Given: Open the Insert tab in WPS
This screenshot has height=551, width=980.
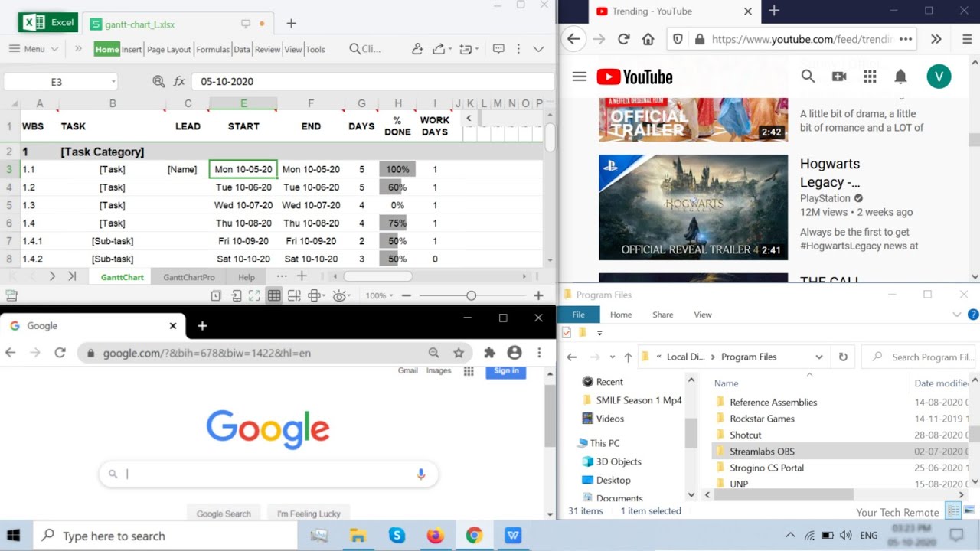Looking at the screenshot, I should click(x=132, y=49).
